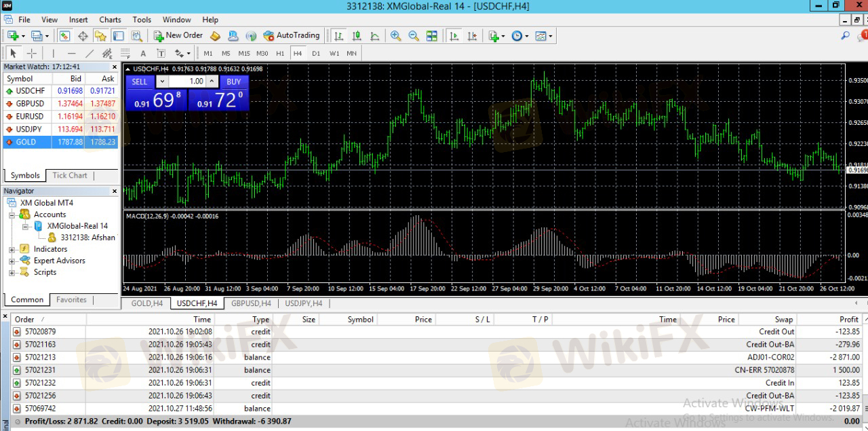Switch timeframe to MN

click(x=351, y=53)
